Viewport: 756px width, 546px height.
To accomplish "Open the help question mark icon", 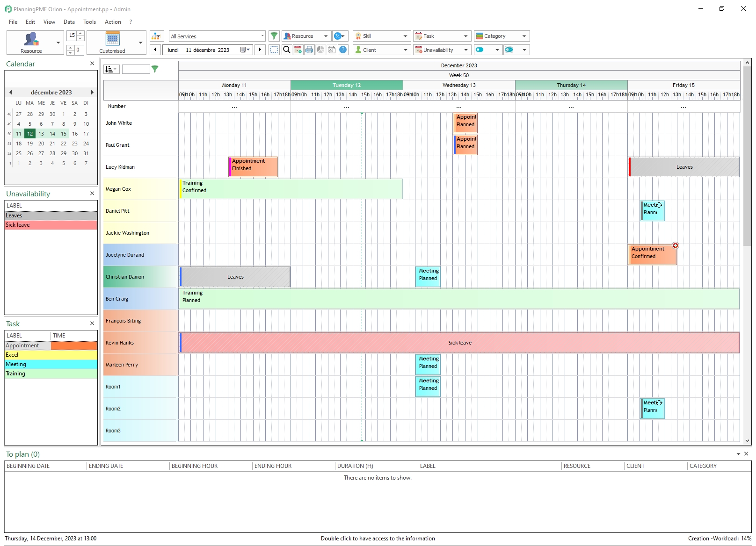I will point(343,50).
